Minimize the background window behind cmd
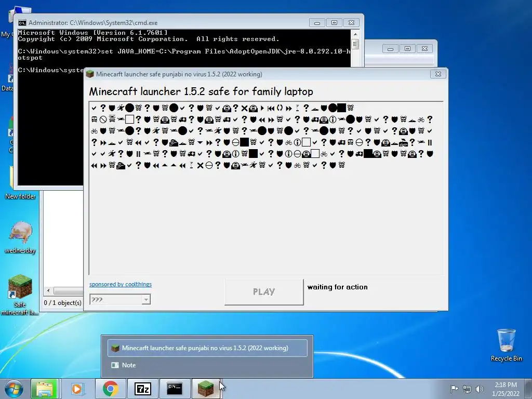The height and width of the screenshot is (399, 532). [390, 48]
